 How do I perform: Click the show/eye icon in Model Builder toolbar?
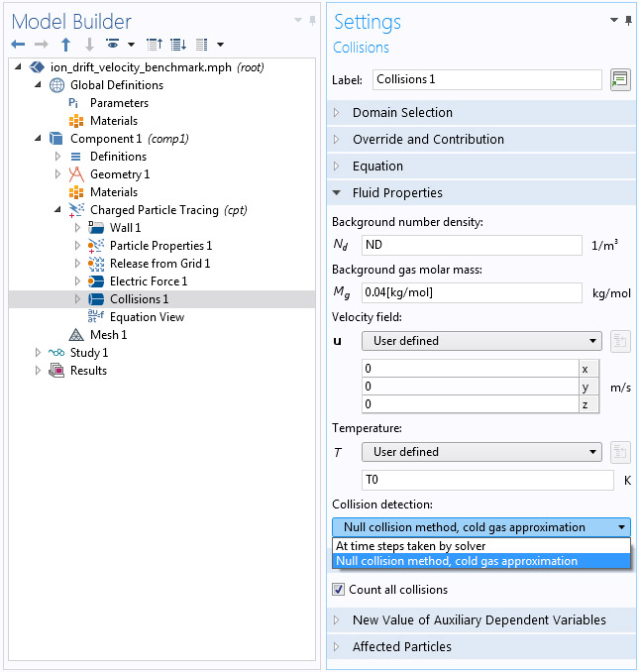[x=113, y=45]
